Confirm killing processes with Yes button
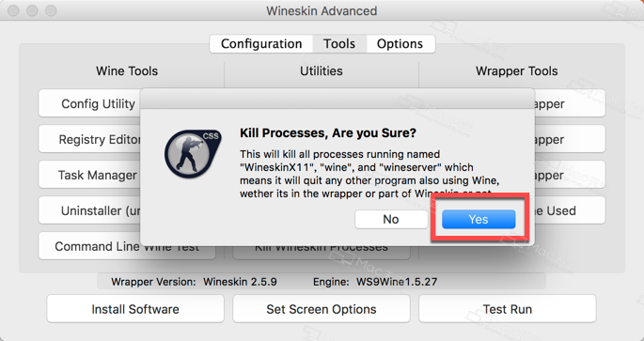Screen dimensions: 644x341 click(479, 219)
